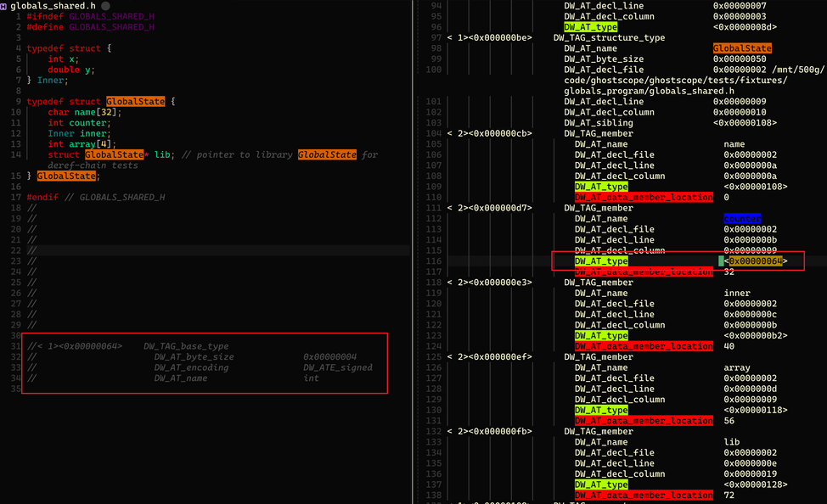
Task: Click DW_AT_data_member_location with value 72
Action: tap(643, 495)
